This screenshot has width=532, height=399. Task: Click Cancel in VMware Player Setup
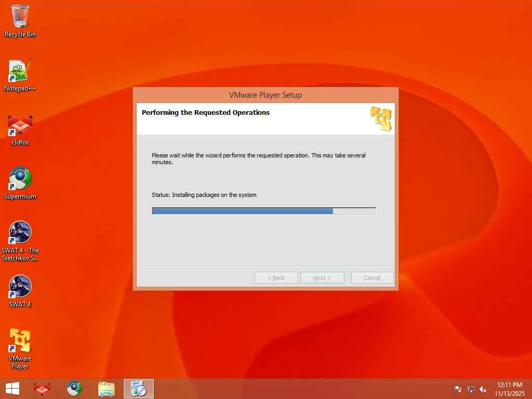(x=372, y=278)
